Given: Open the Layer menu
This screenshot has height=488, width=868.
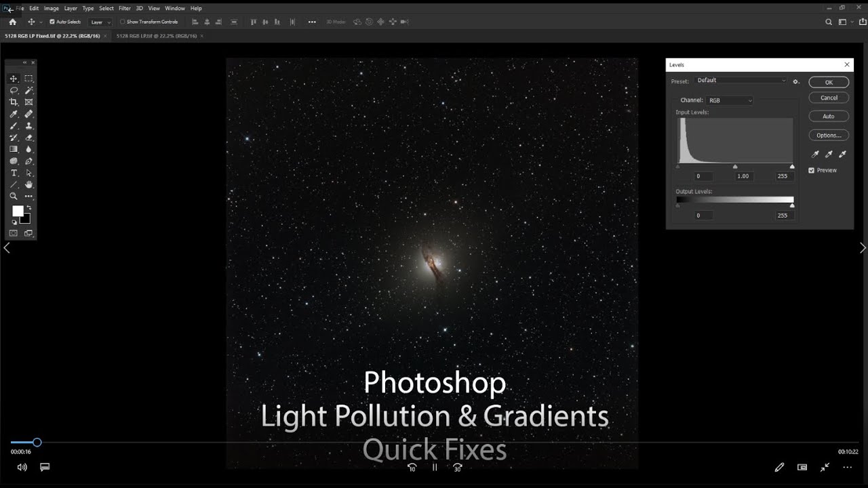Looking at the screenshot, I should tap(71, 8).
